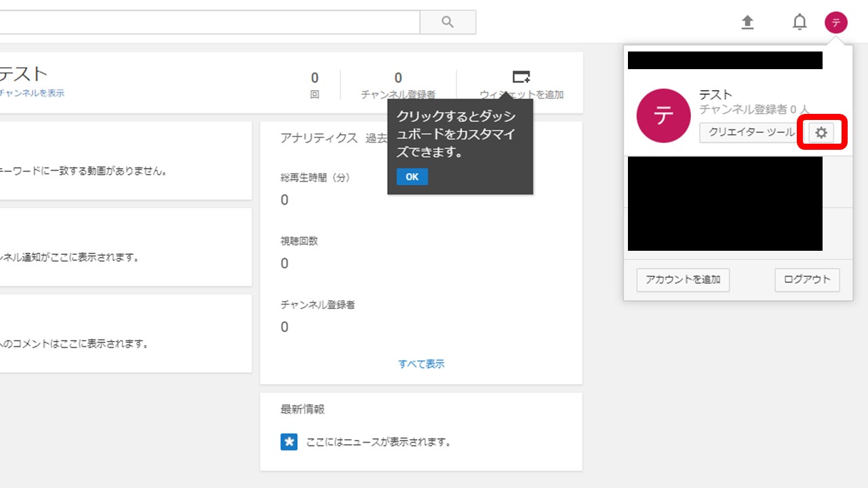The width and height of the screenshot is (868, 488).
Task: Click the テスト channel title
Action: [x=24, y=74]
